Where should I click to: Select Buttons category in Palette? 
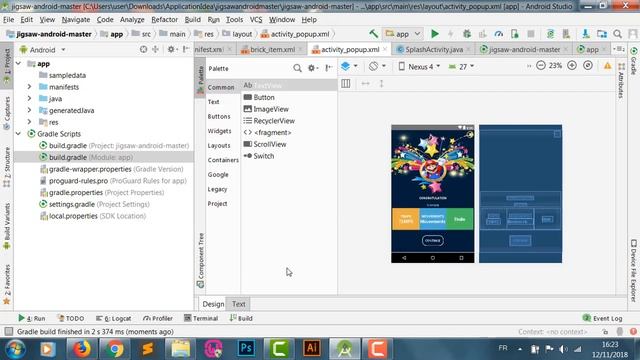click(x=219, y=116)
